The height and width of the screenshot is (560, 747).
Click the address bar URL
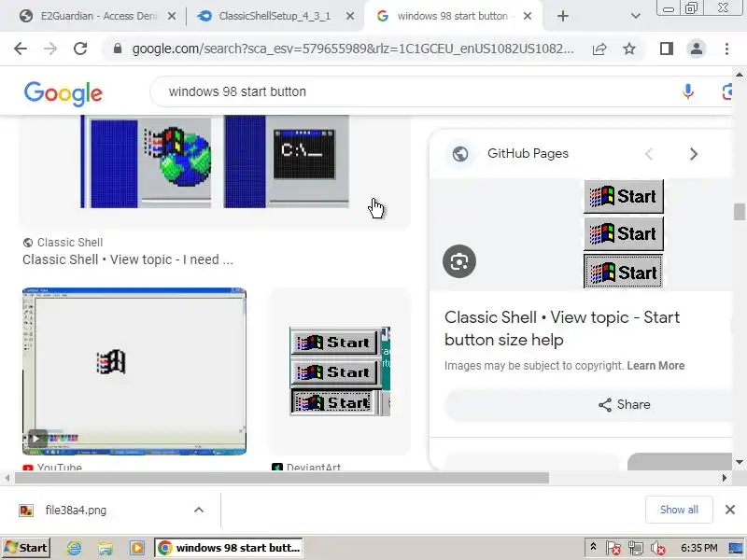pyautogui.click(x=353, y=49)
